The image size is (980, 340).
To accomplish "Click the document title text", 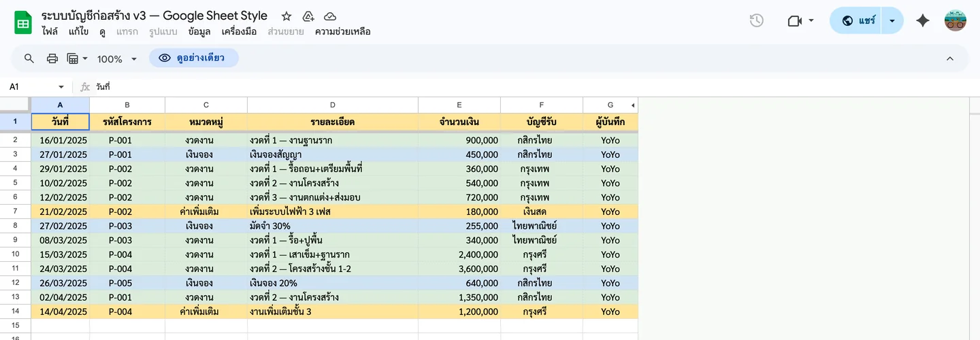I will (x=154, y=16).
